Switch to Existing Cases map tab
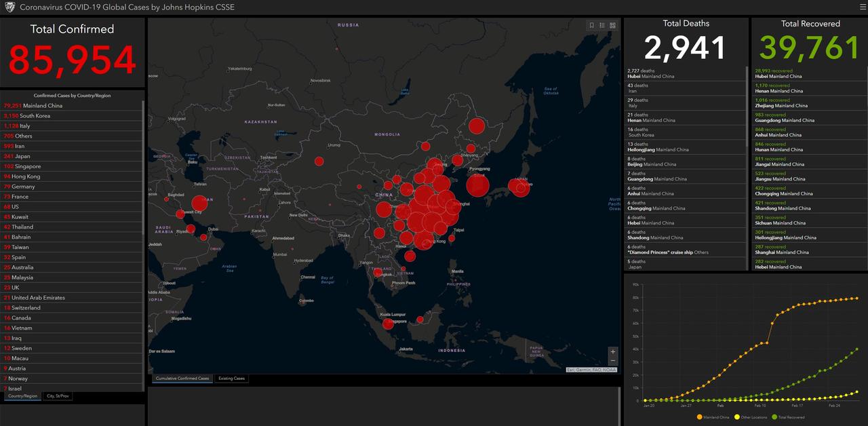 point(231,379)
